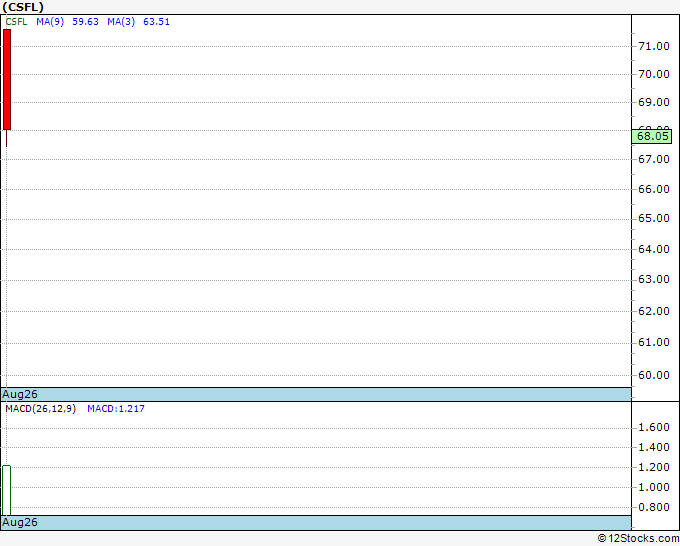The width and height of the screenshot is (680, 546).
Task: Click the Aug26 date on MACD axis
Action: point(20,522)
